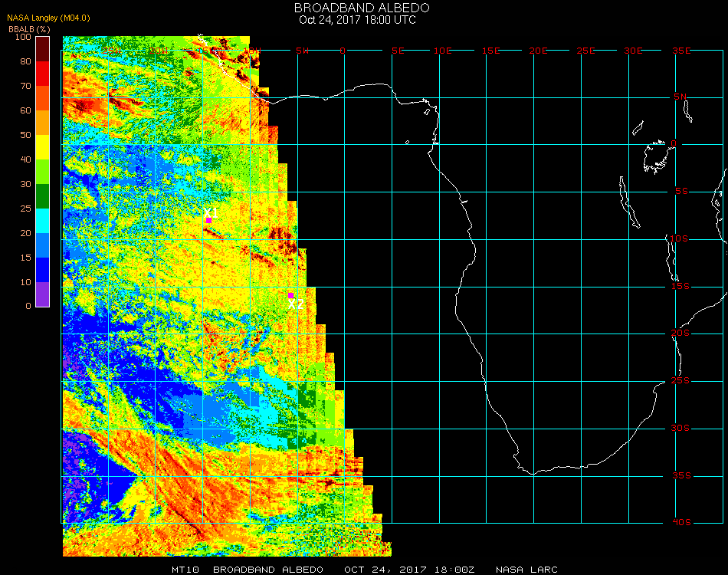Click the 20S latitude label

pos(680,333)
